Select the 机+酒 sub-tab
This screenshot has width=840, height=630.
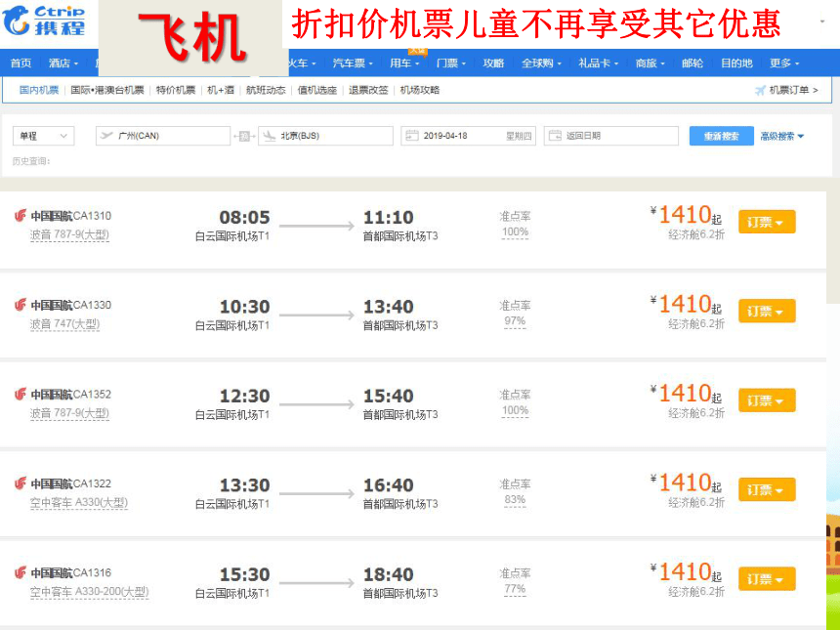tap(221, 90)
